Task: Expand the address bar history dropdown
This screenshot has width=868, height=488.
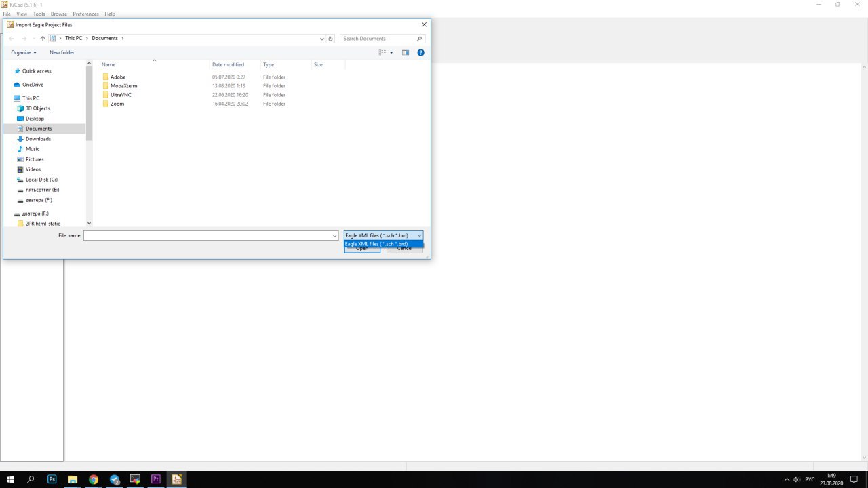Action: click(322, 39)
